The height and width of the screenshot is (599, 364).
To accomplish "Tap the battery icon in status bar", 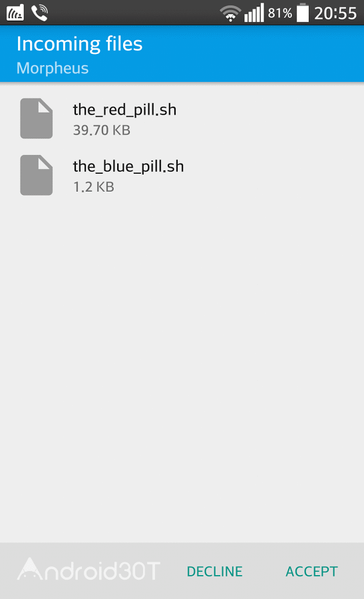I will point(303,12).
